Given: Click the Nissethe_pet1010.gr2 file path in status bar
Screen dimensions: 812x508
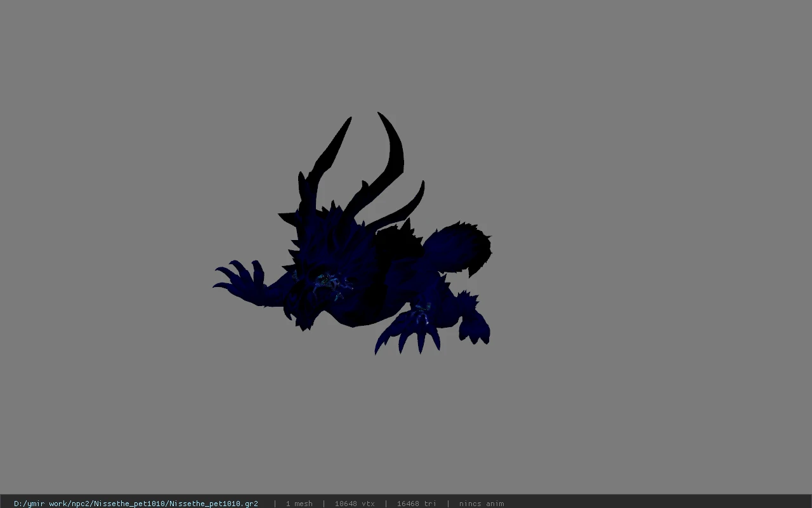Looking at the screenshot, I should (x=136, y=504).
